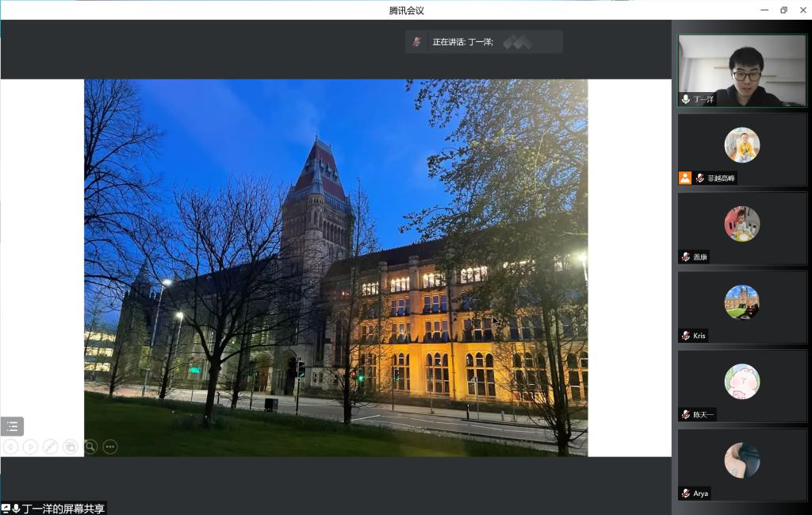Open the see all slides icon
This screenshot has height=515, width=812.
point(70,447)
